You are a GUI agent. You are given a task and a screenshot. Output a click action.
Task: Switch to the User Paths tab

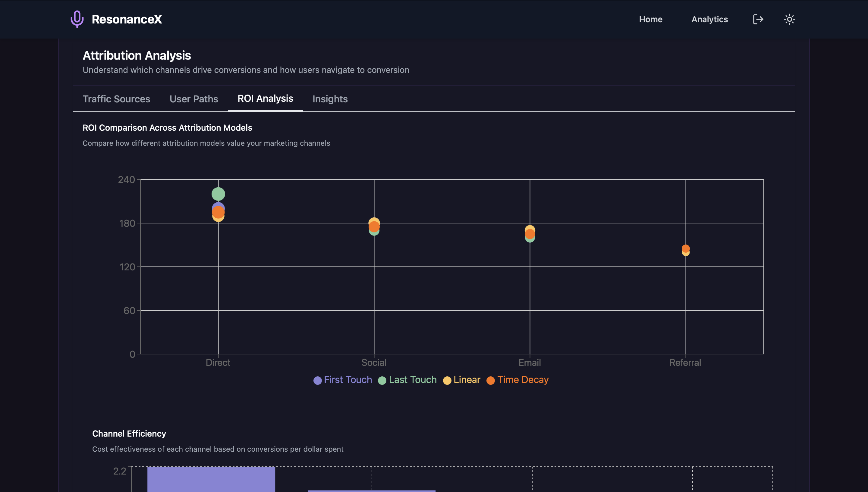(194, 99)
